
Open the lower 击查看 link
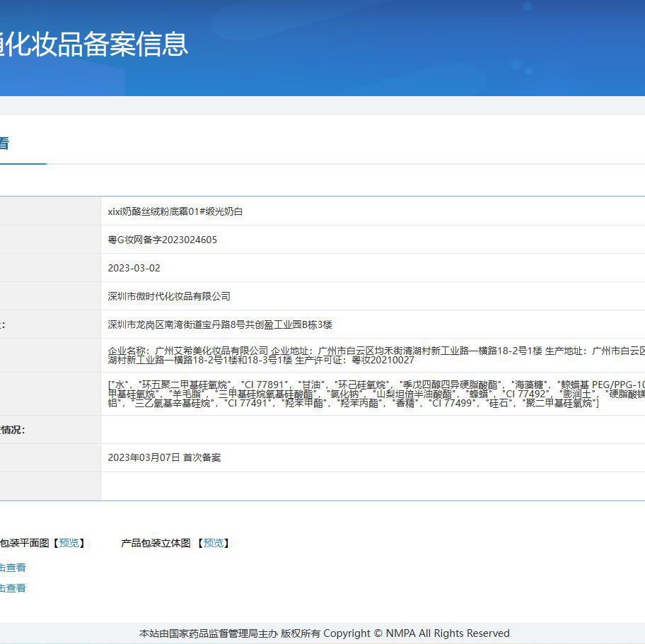point(13,588)
